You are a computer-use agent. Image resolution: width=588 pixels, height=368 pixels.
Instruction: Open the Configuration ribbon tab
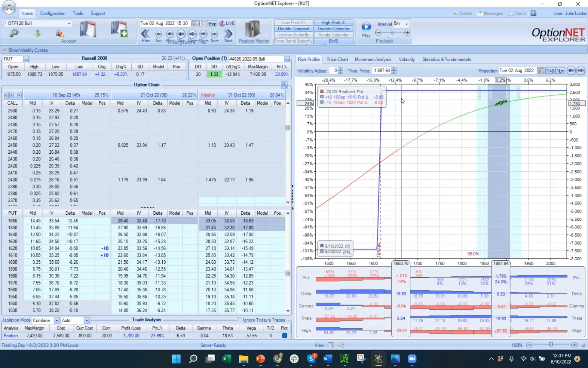53,13
